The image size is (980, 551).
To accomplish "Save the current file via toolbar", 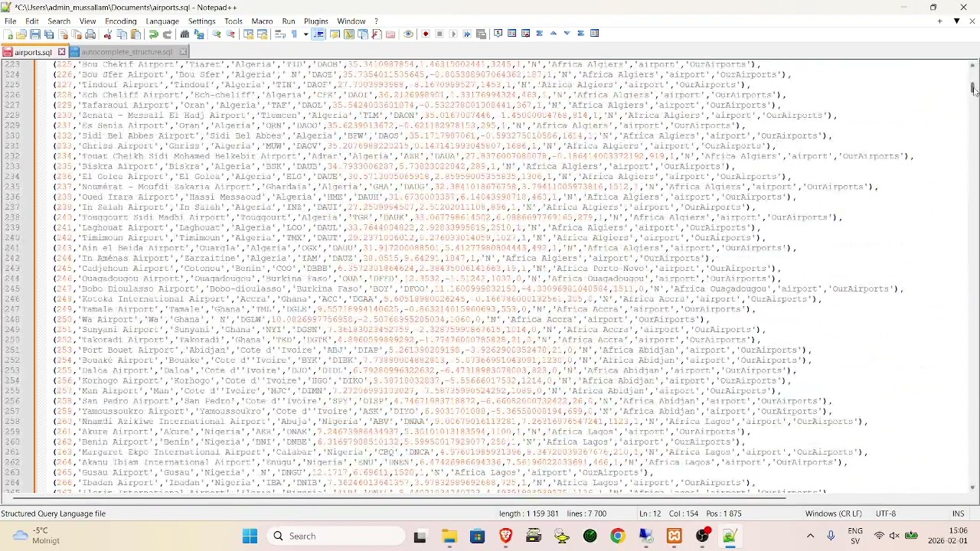I will pyautogui.click(x=34, y=34).
